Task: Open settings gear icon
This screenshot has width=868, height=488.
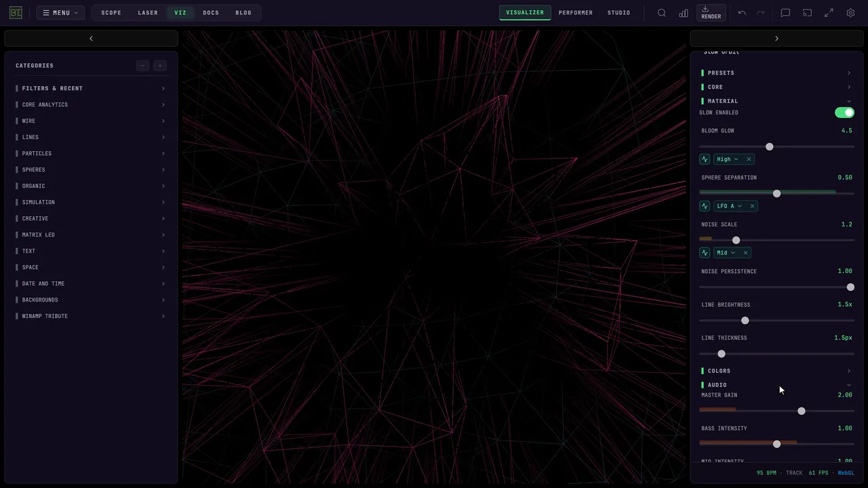Action: pyautogui.click(x=850, y=13)
